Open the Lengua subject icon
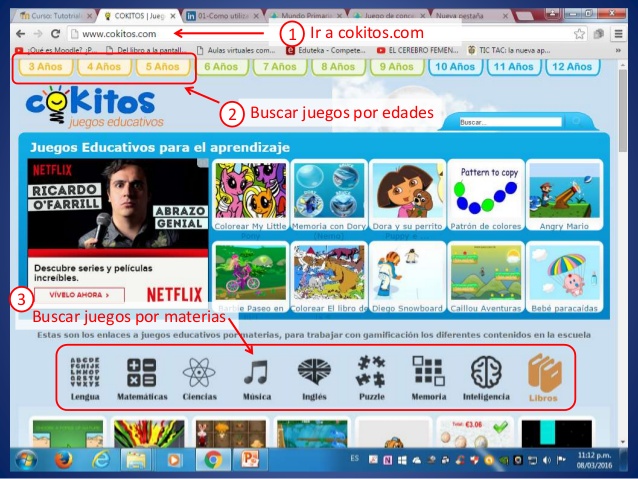Screen dimensions: 638x479 (86, 373)
